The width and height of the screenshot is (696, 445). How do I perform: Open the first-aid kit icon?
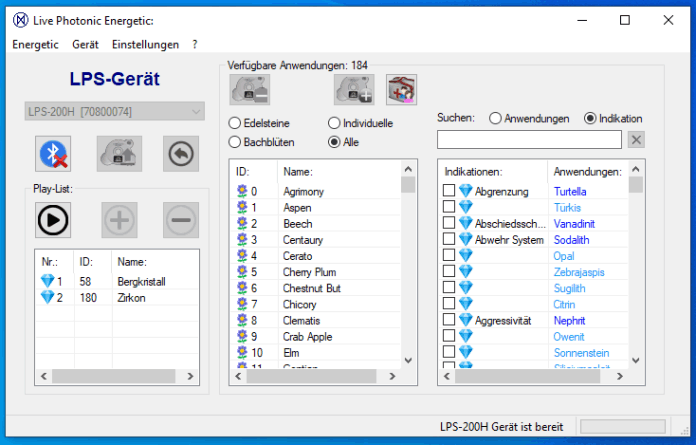400,91
